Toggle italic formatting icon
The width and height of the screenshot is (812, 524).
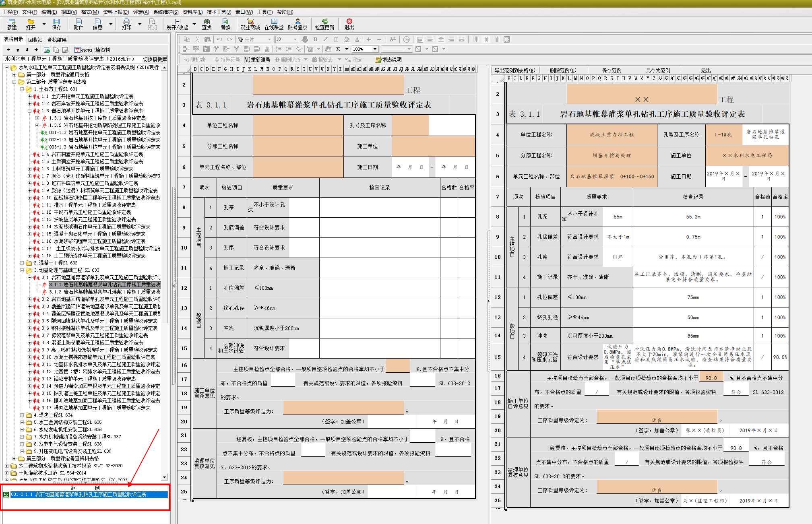pos(325,39)
